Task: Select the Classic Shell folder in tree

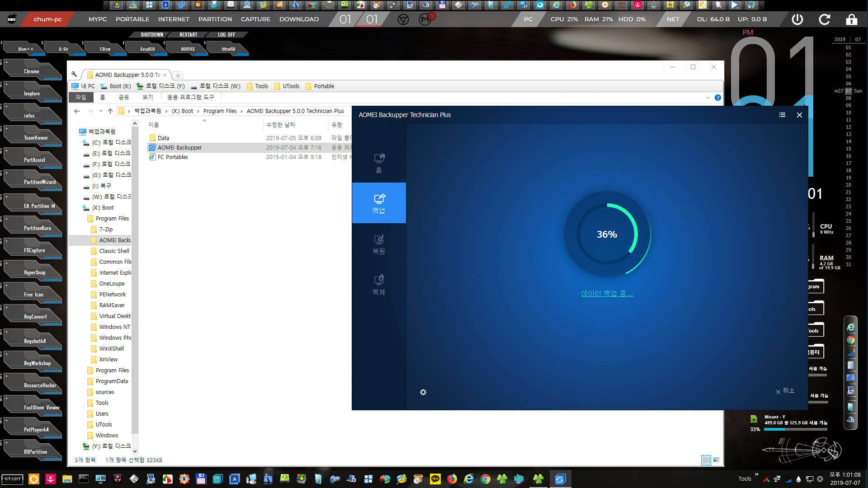Action: click(x=114, y=251)
